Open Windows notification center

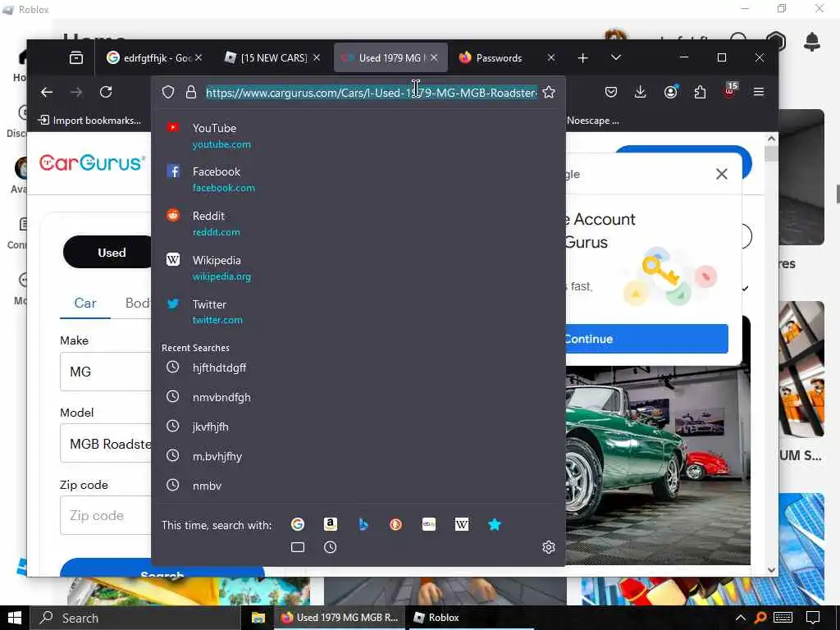(813, 618)
